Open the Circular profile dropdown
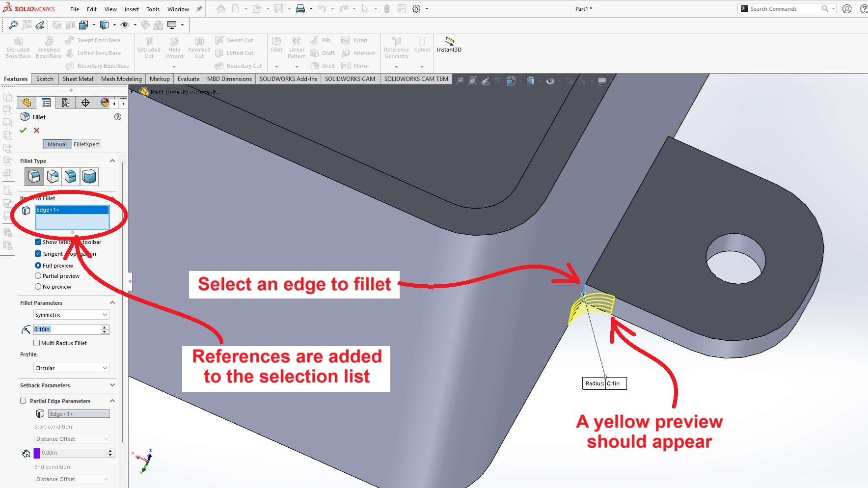Image resolution: width=868 pixels, height=488 pixels. (x=71, y=368)
